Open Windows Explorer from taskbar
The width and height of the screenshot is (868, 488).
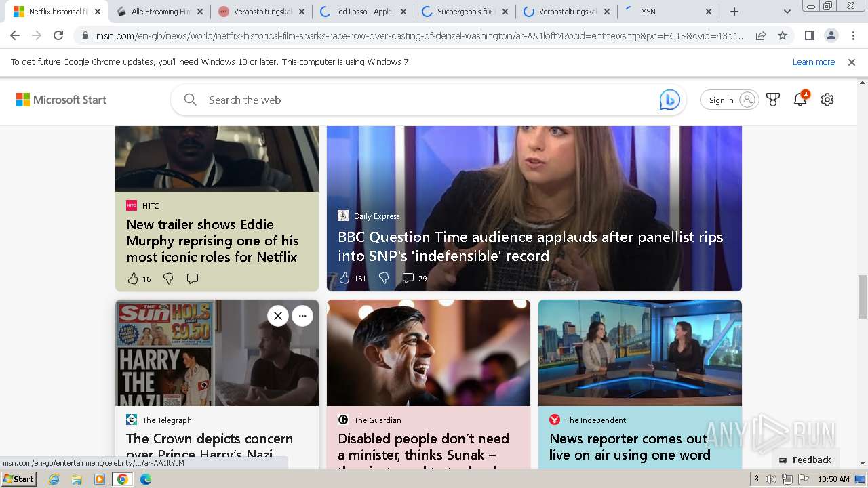tap(77, 479)
